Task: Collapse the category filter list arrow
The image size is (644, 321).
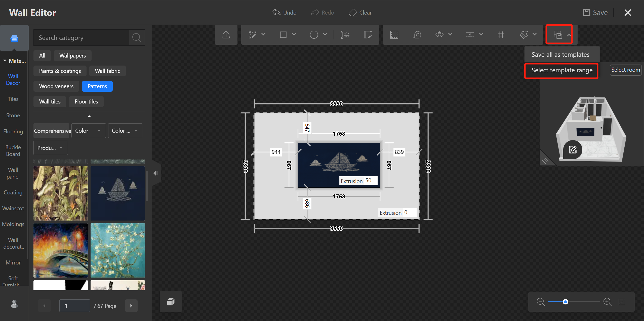Action: 89,116
